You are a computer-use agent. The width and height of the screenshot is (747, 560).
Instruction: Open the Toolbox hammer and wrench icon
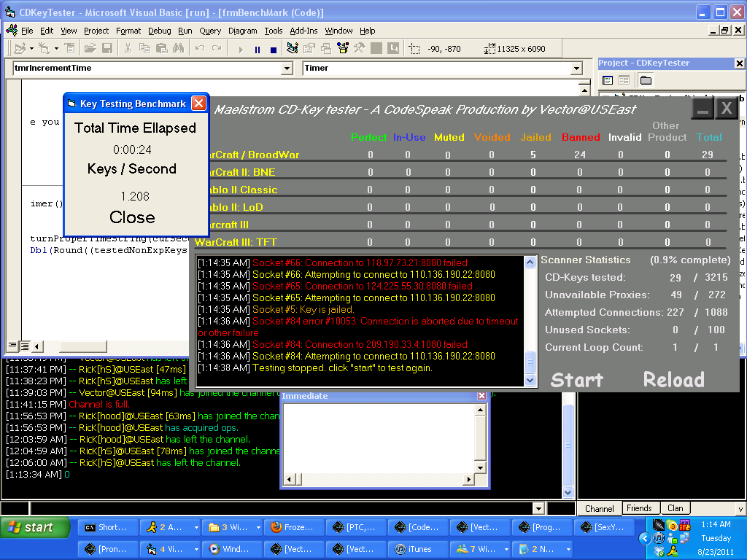pyautogui.click(x=359, y=49)
